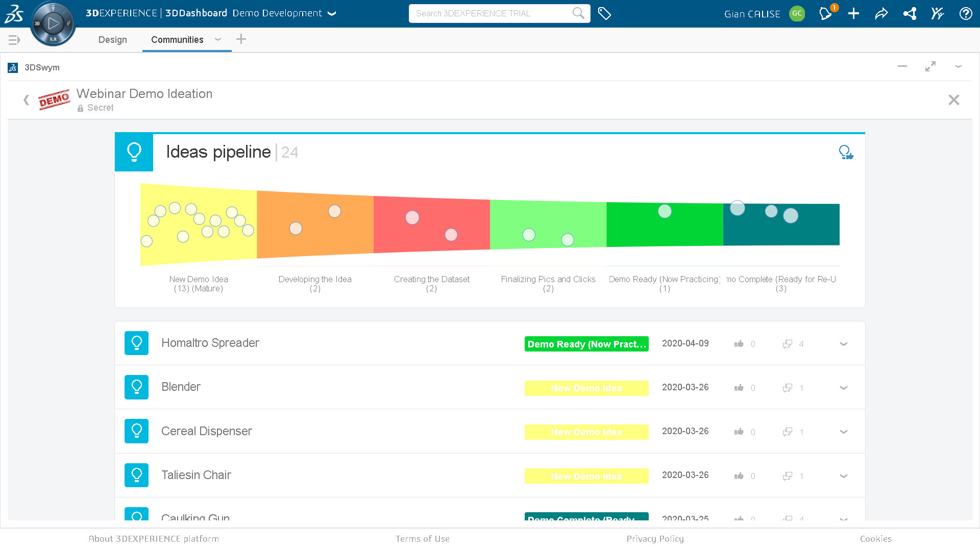Like the Blender idea

(739, 387)
